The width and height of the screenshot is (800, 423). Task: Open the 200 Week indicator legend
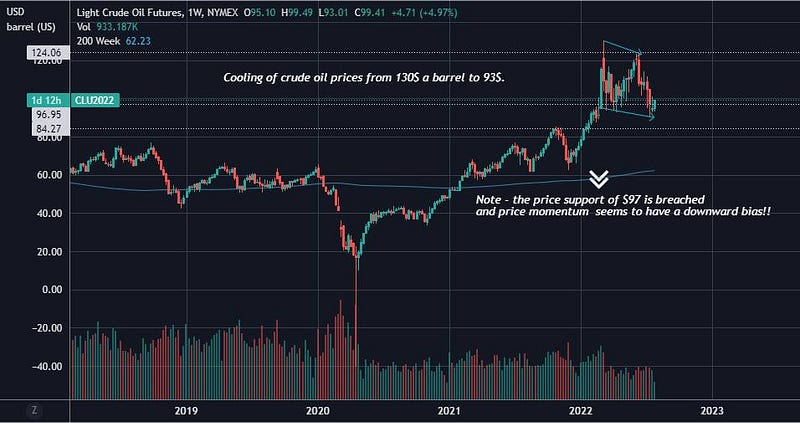point(114,41)
